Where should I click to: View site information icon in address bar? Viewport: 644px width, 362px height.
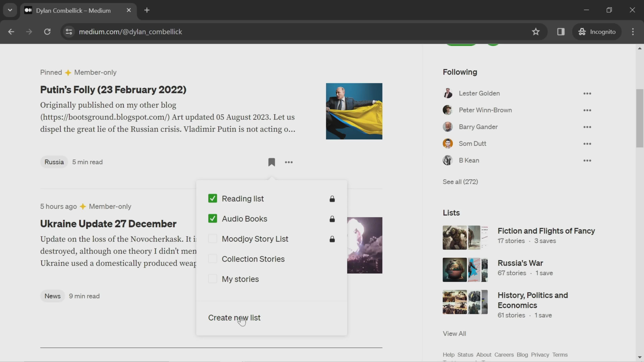(x=69, y=32)
